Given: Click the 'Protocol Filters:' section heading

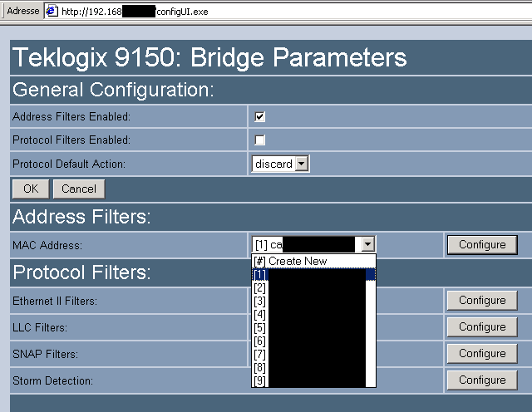Looking at the screenshot, I should 81,272.
